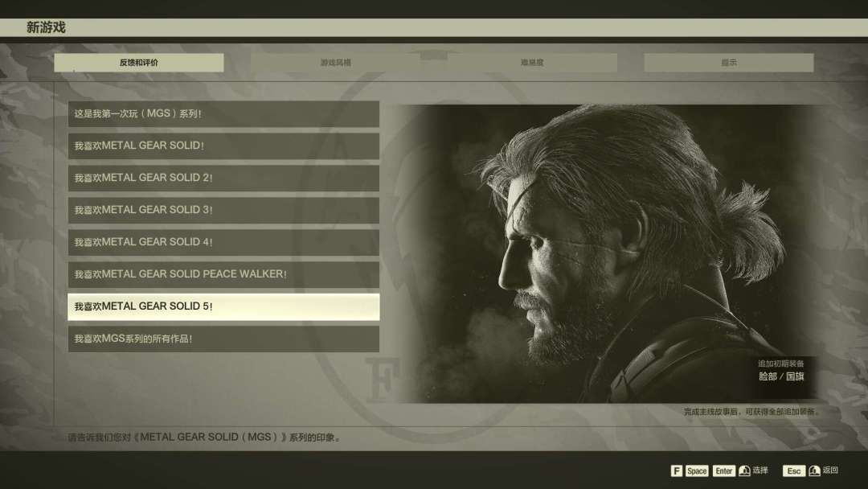Click the Space key icon
The height and width of the screenshot is (489, 868).
pos(696,471)
